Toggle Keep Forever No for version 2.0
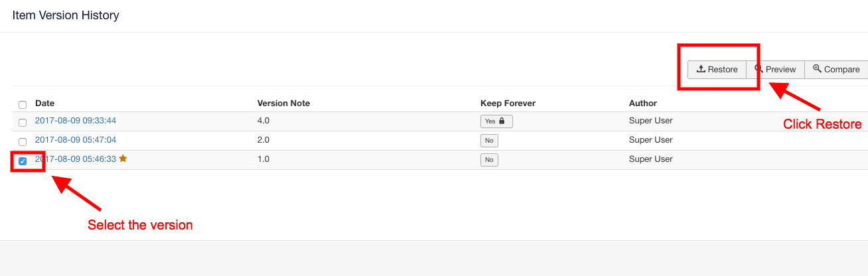The height and width of the screenshot is (276, 868). (x=489, y=141)
